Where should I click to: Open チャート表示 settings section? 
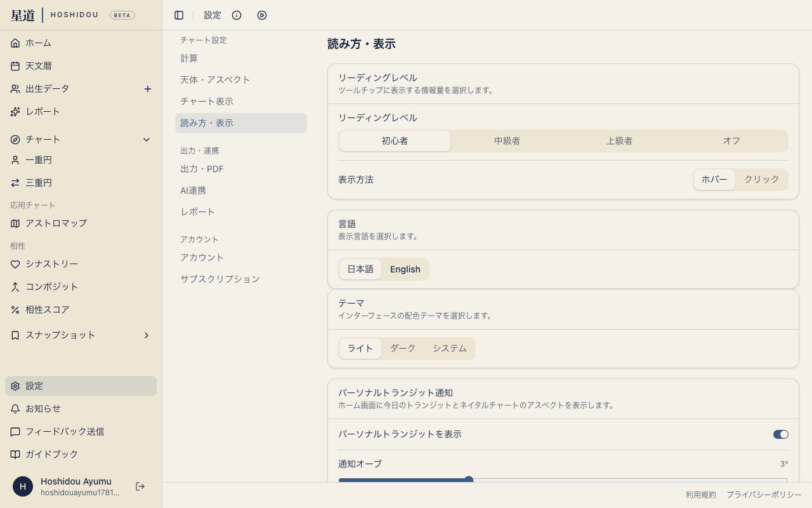pos(241,102)
